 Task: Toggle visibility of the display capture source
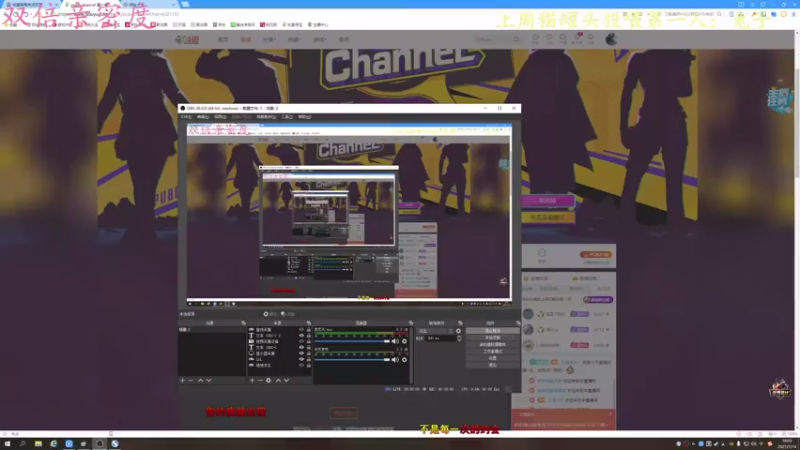point(301,353)
